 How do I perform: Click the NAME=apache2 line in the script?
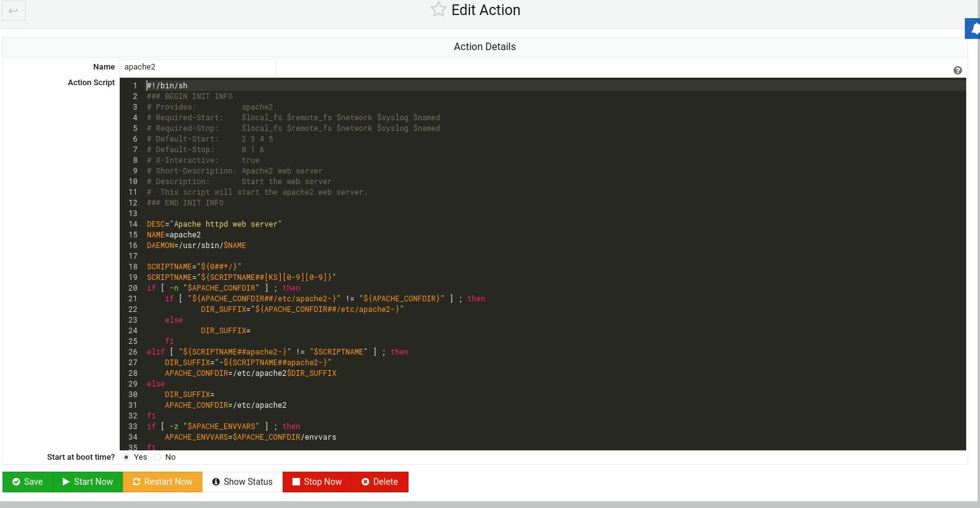[x=174, y=235]
